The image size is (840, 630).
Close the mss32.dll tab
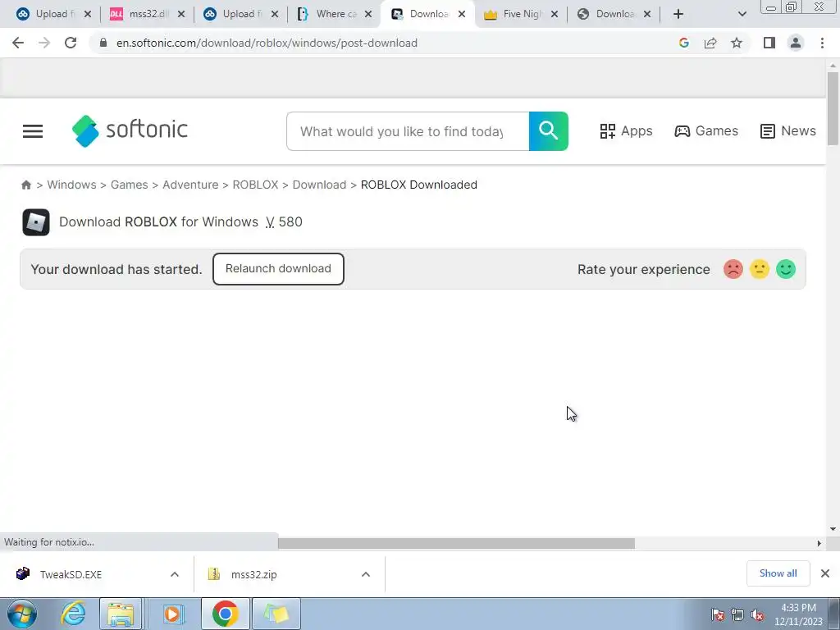(181, 14)
